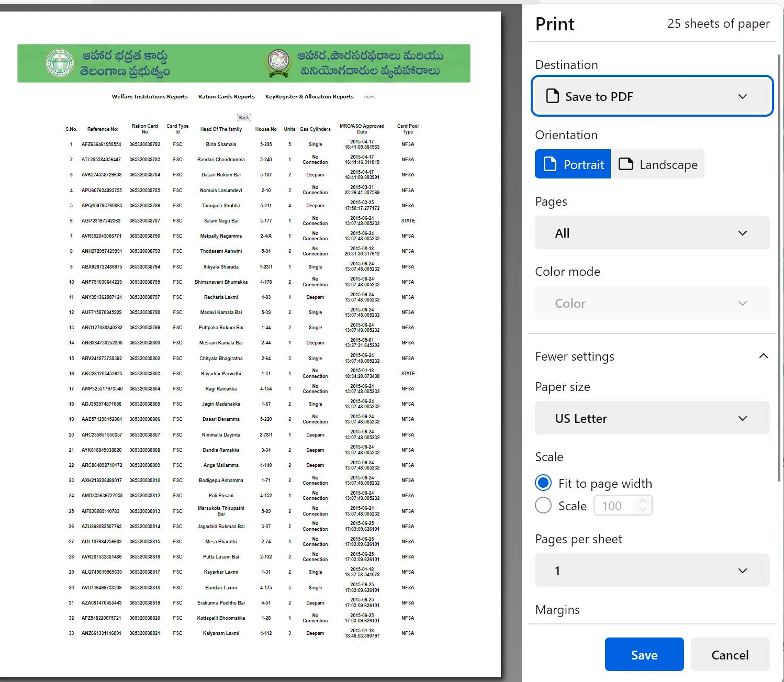Image resolution: width=784 pixels, height=682 pixels.
Task: Click the Reference No column header
Action: tap(103, 129)
